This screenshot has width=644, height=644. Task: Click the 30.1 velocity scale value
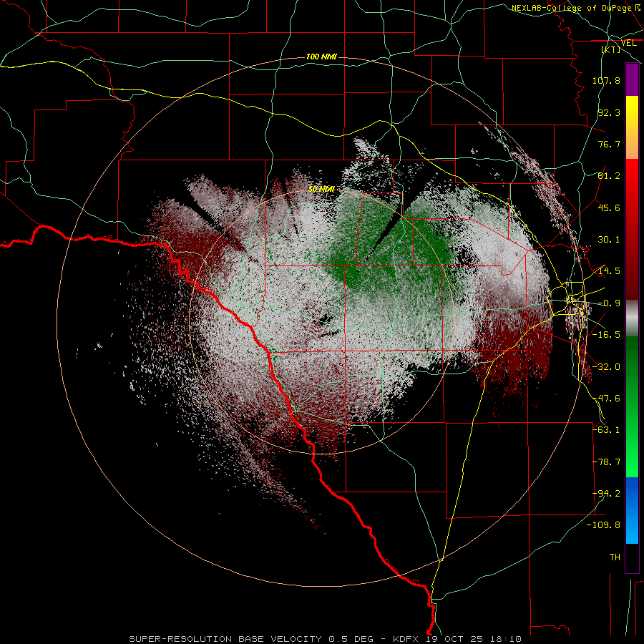pyautogui.click(x=609, y=240)
